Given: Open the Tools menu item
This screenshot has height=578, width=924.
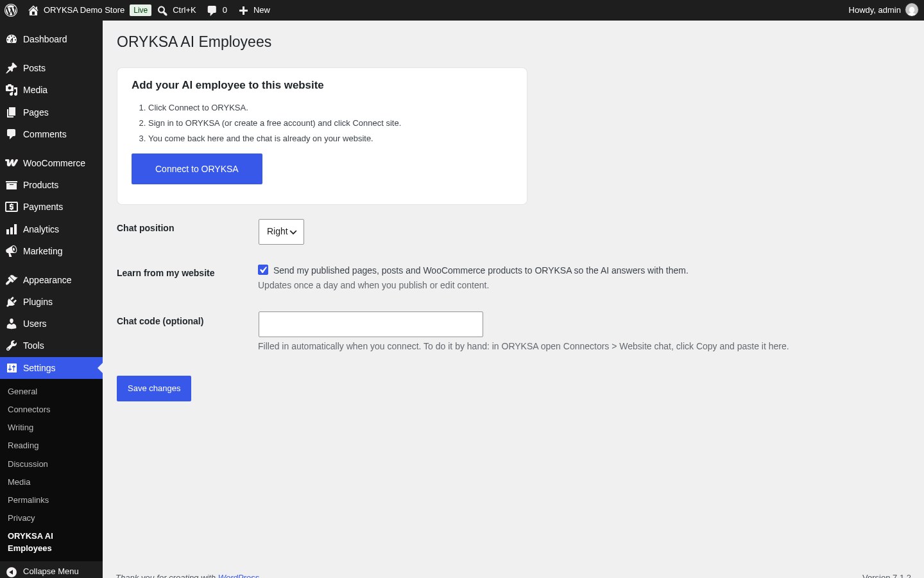Looking at the screenshot, I should click(x=51, y=346).
